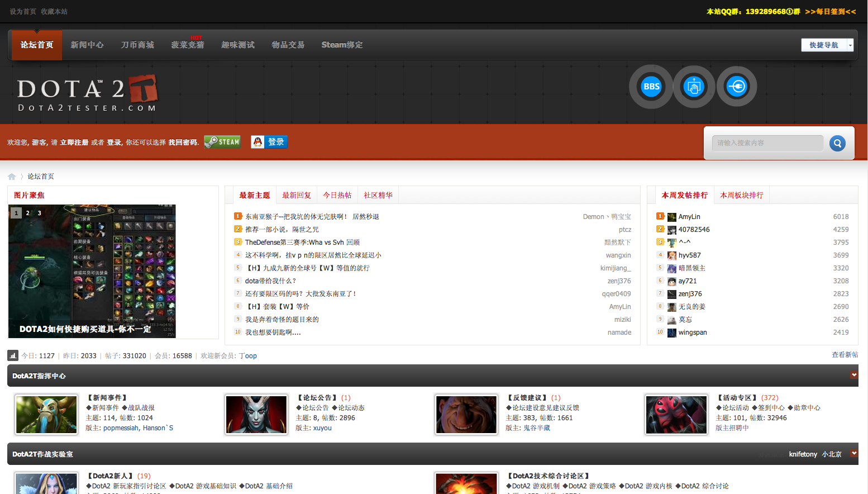Open the 【DotA2新人】 forum title

[110, 476]
